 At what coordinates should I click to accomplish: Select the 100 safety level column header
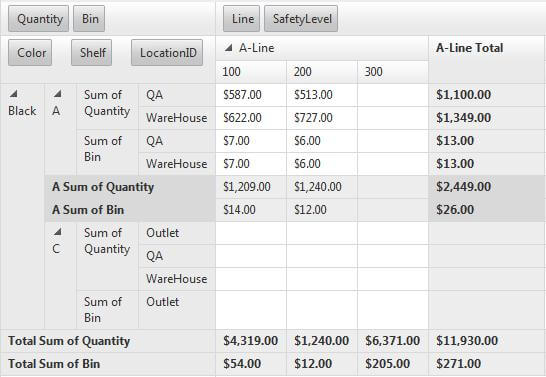(251, 72)
